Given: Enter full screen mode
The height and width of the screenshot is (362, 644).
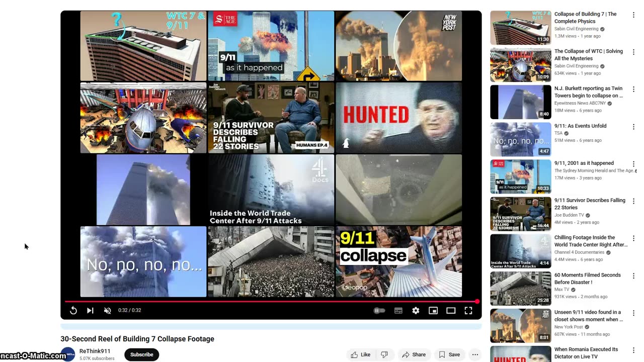Looking at the screenshot, I should click(x=468, y=311).
